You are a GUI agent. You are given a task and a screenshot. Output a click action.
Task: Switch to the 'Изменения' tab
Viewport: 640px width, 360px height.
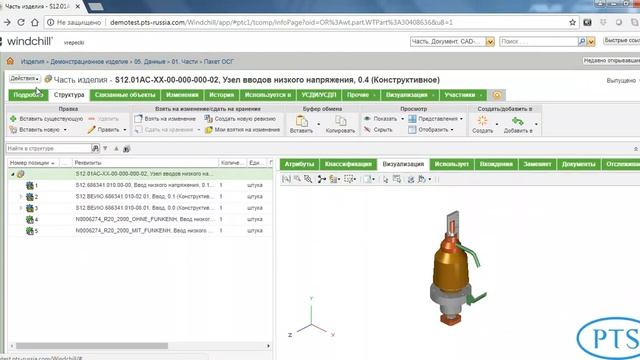tap(182, 95)
